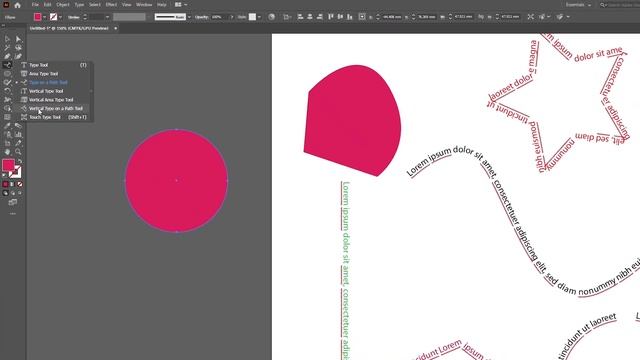640x360 pixels.
Task: Click horizontal align left icon
Action: (x=300, y=17)
